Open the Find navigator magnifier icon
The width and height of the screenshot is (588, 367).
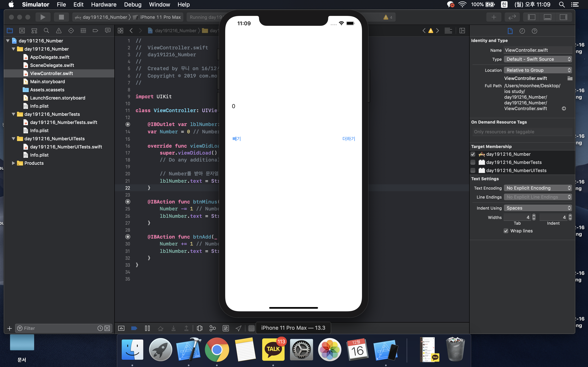click(46, 31)
